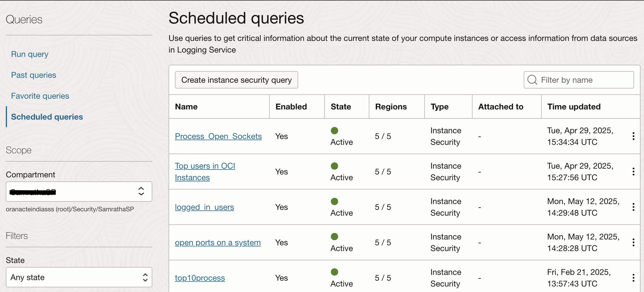The image size is (644, 292).
Task: Open the Process_Open_Sockets query link
Action: [x=218, y=136]
